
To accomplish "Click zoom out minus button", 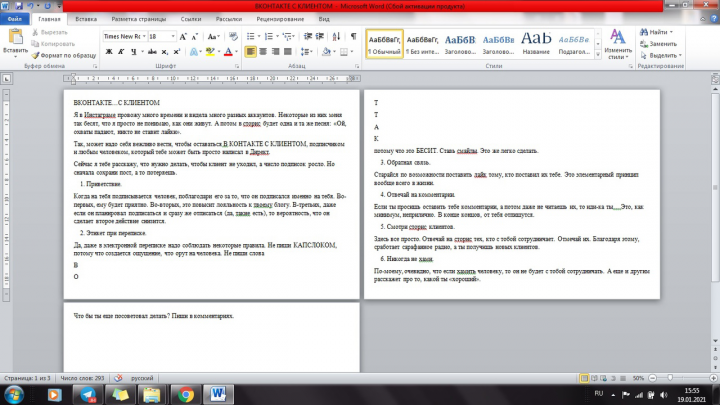I will coord(652,378).
